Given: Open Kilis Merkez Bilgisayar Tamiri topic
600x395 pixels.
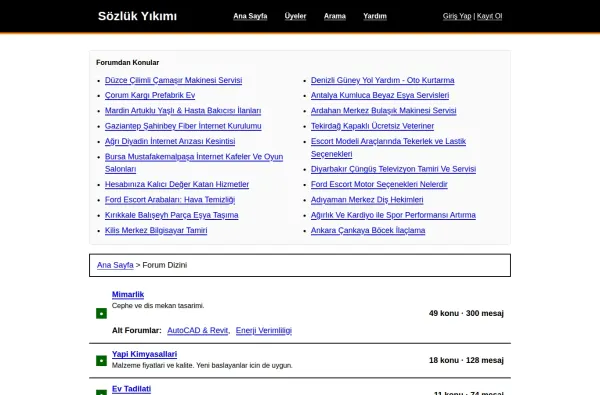Looking at the screenshot, I should pos(156,230).
